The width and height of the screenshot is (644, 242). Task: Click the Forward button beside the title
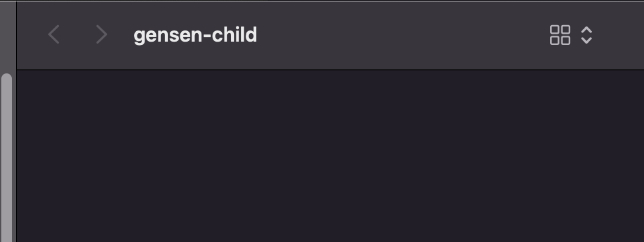click(102, 34)
